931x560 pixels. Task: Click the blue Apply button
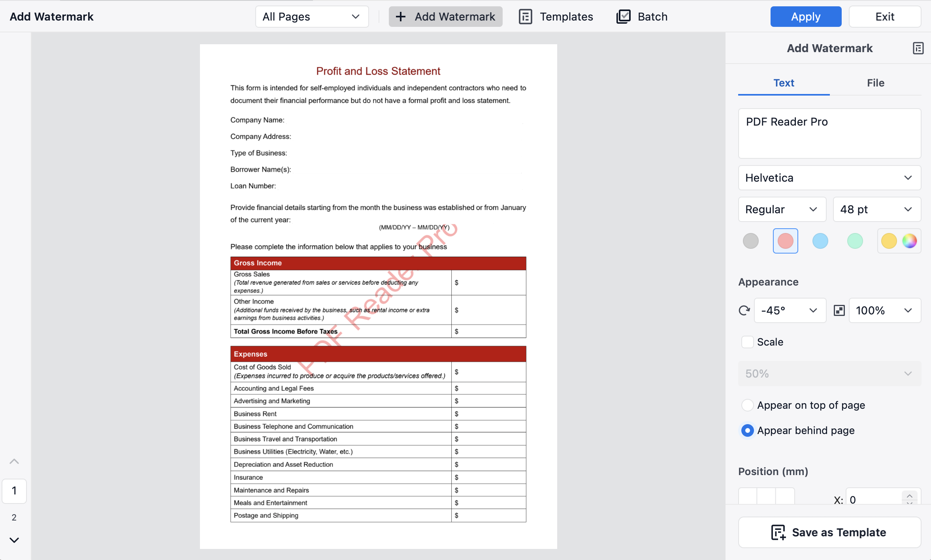pyautogui.click(x=806, y=17)
